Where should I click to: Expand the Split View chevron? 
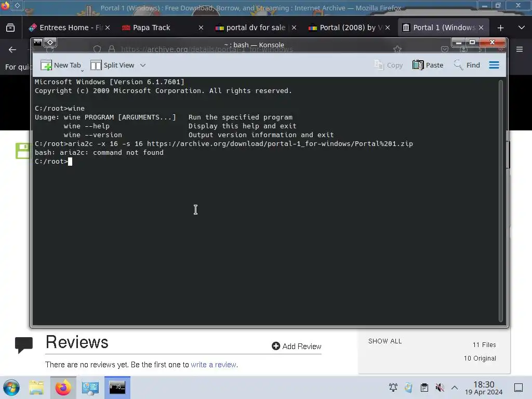coord(143,65)
